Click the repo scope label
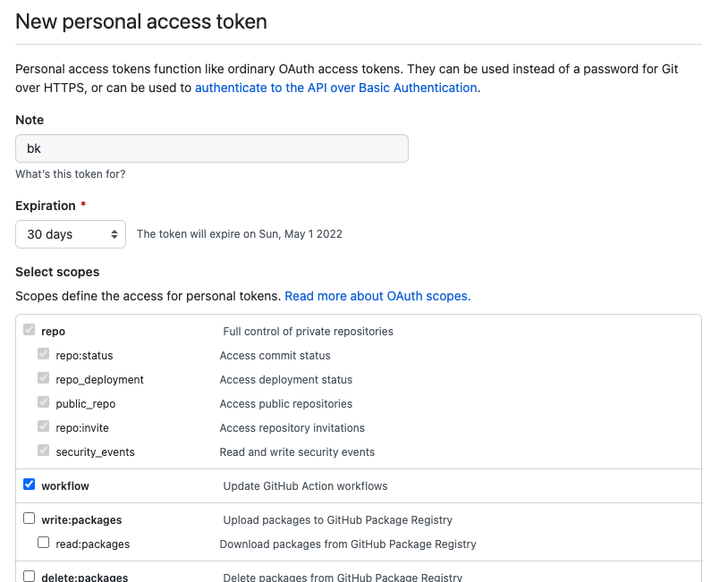This screenshot has width=728, height=582. (53, 332)
